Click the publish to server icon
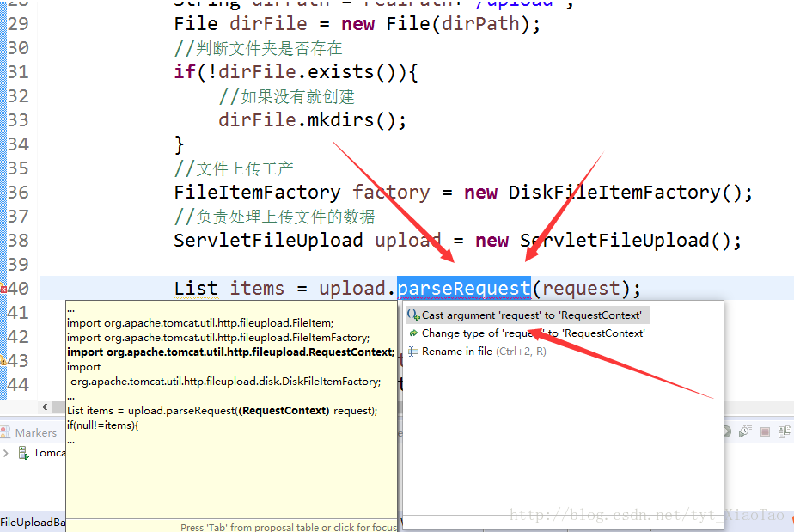The height and width of the screenshot is (532, 794). tap(785, 431)
